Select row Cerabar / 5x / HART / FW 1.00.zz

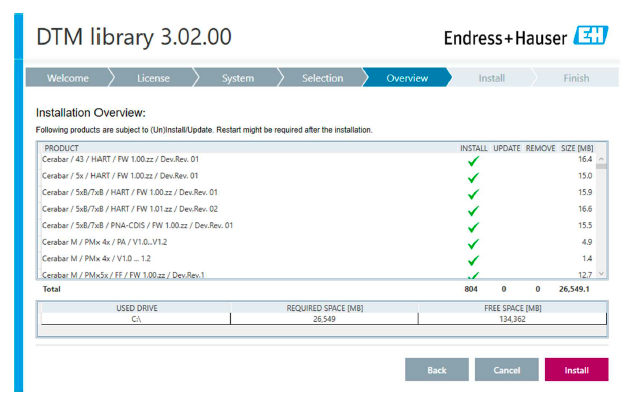click(x=317, y=176)
